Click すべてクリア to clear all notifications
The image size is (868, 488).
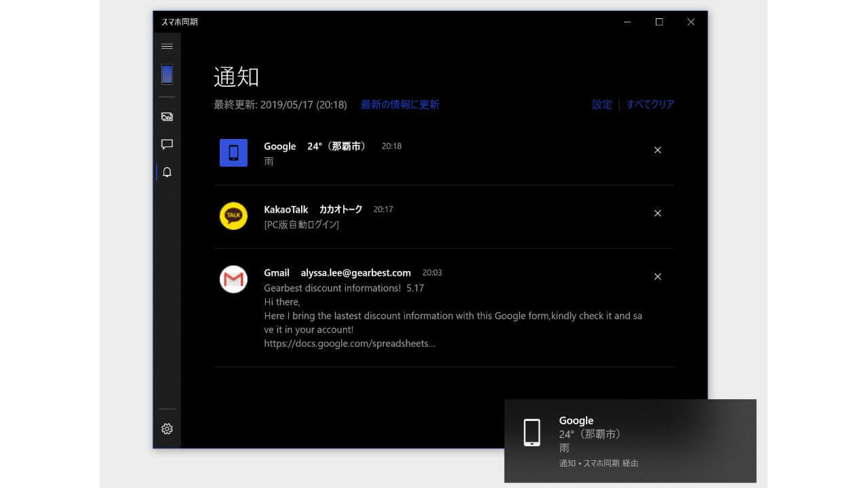pyautogui.click(x=650, y=104)
